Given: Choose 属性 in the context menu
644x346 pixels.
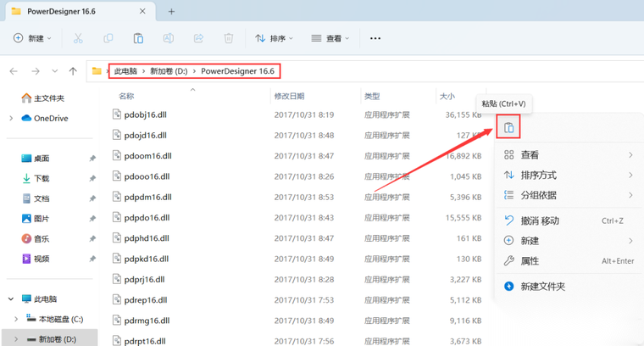Looking at the screenshot, I should (569, 261).
